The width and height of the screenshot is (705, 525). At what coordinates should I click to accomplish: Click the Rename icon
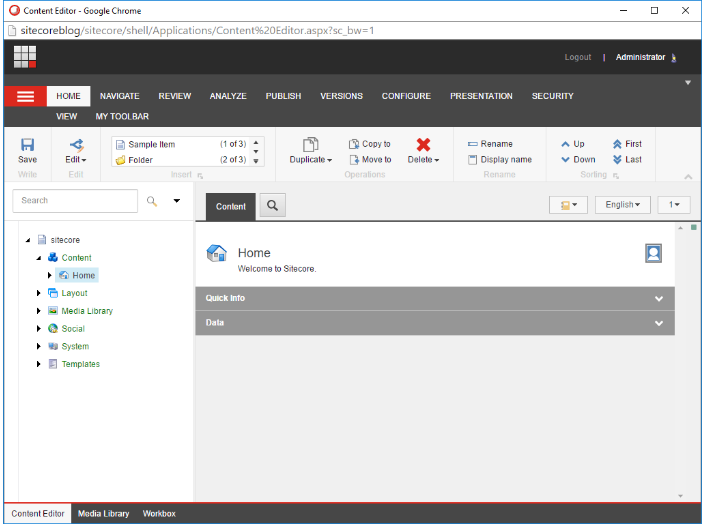point(473,144)
